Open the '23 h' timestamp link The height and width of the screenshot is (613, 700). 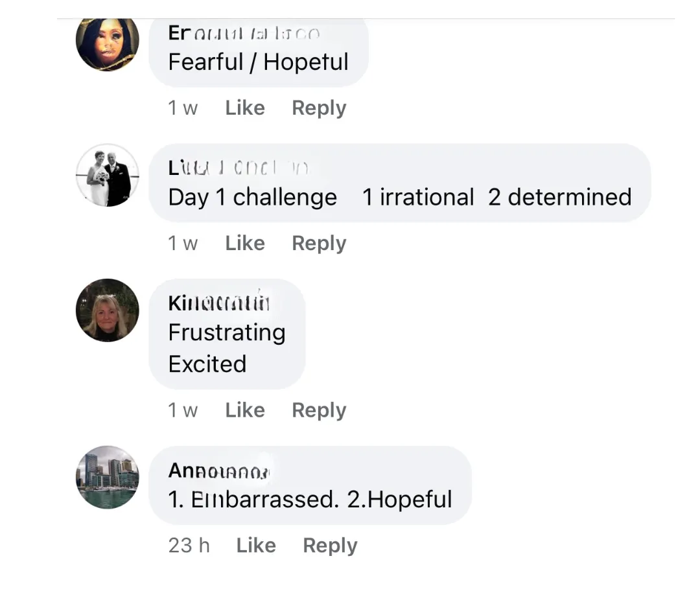[189, 545]
